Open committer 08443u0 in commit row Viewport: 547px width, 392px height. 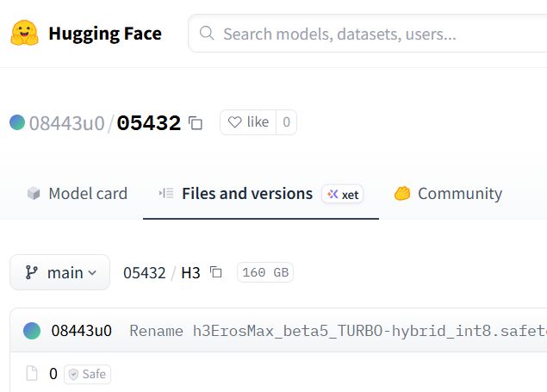click(x=81, y=331)
